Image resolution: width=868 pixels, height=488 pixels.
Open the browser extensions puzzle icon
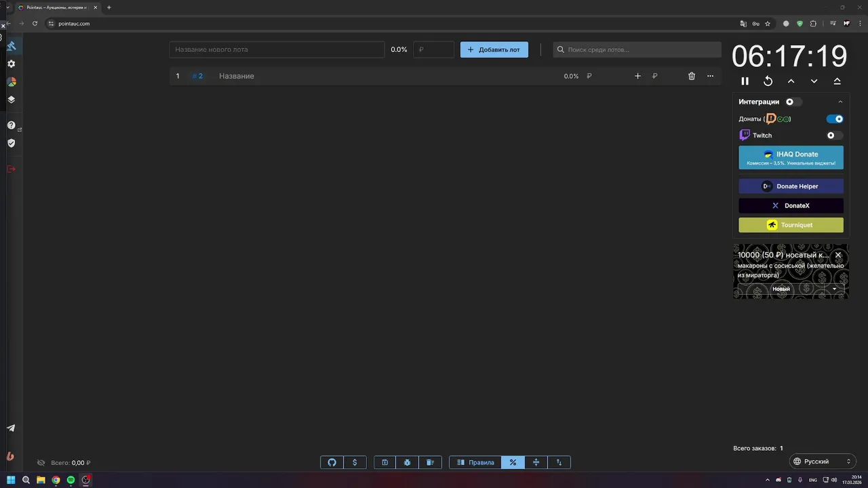(814, 24)
